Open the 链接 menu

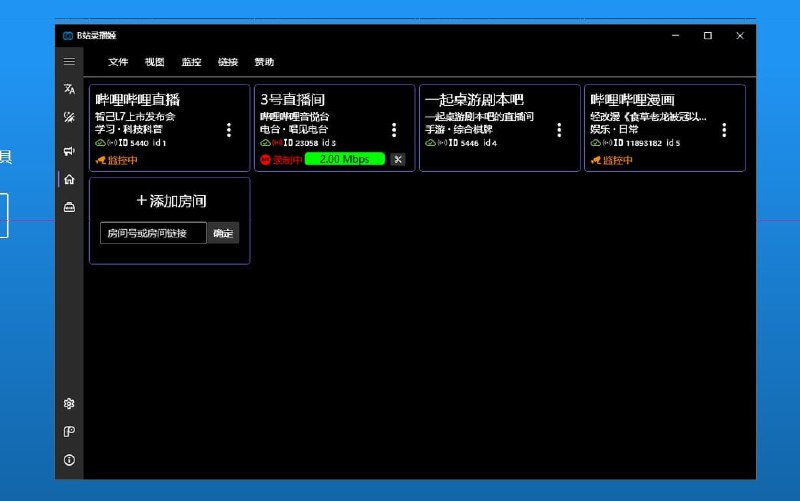point(228,62)
